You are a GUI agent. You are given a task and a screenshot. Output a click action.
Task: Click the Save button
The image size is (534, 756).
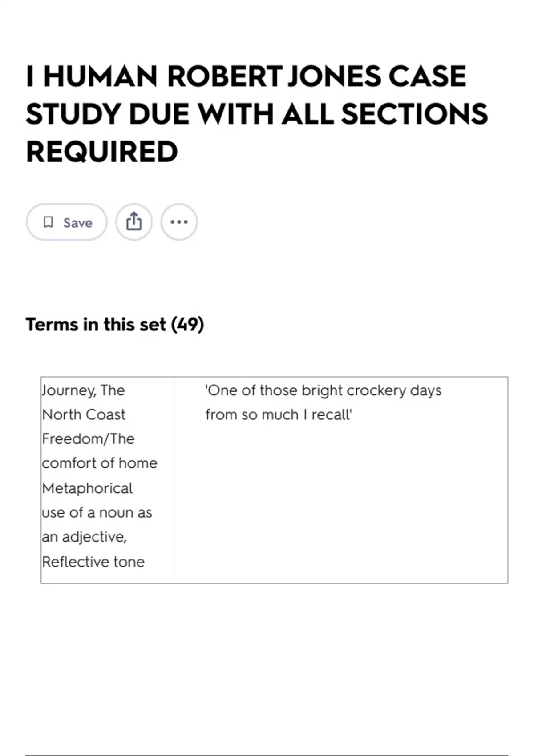[67, 222]
